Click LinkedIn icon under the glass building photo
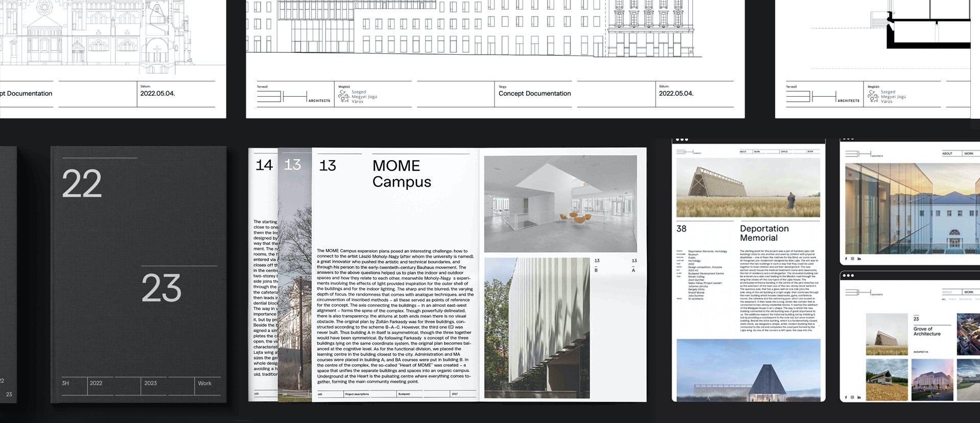Screen dimensions: 980x423 (x=859, y=259)
